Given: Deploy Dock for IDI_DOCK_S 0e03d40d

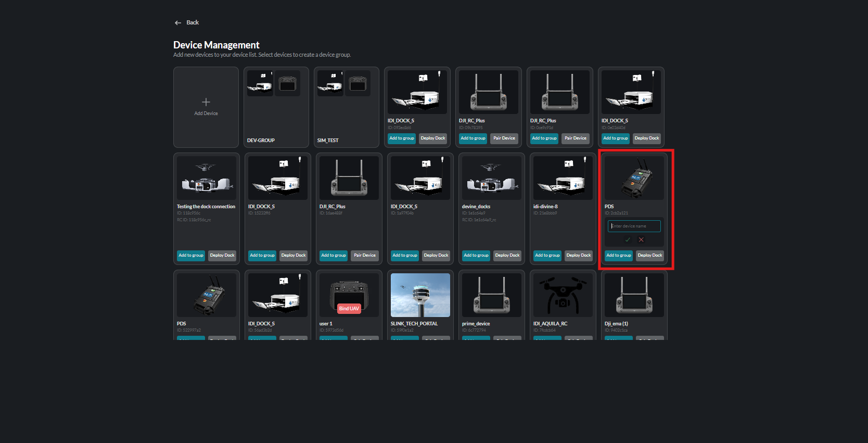Looking at the screenshot, I should (x=647, y=138).
